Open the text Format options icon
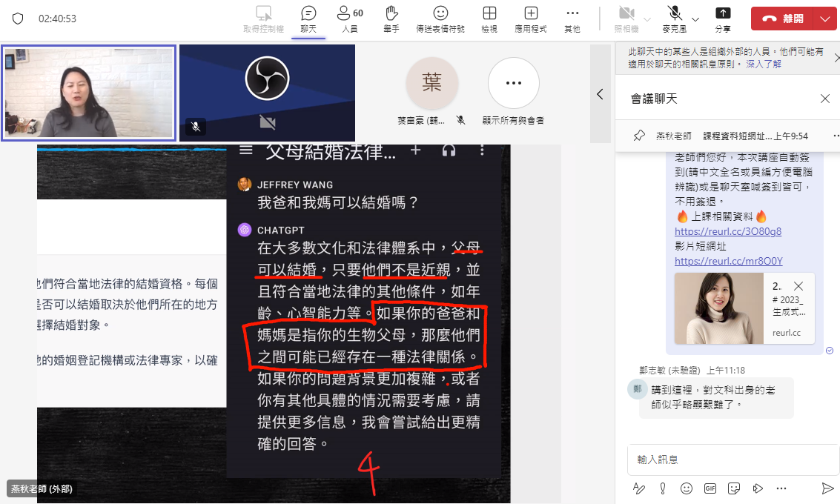This screenshot has width=840, height=504. [x=639, y=488]
